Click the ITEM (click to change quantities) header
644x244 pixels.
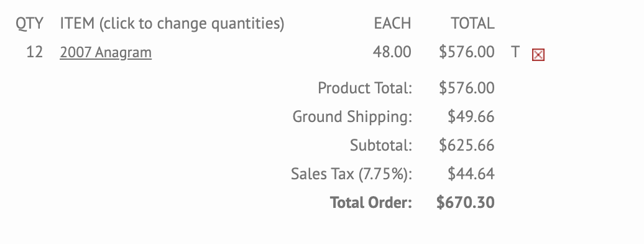[x=172, y=24]
